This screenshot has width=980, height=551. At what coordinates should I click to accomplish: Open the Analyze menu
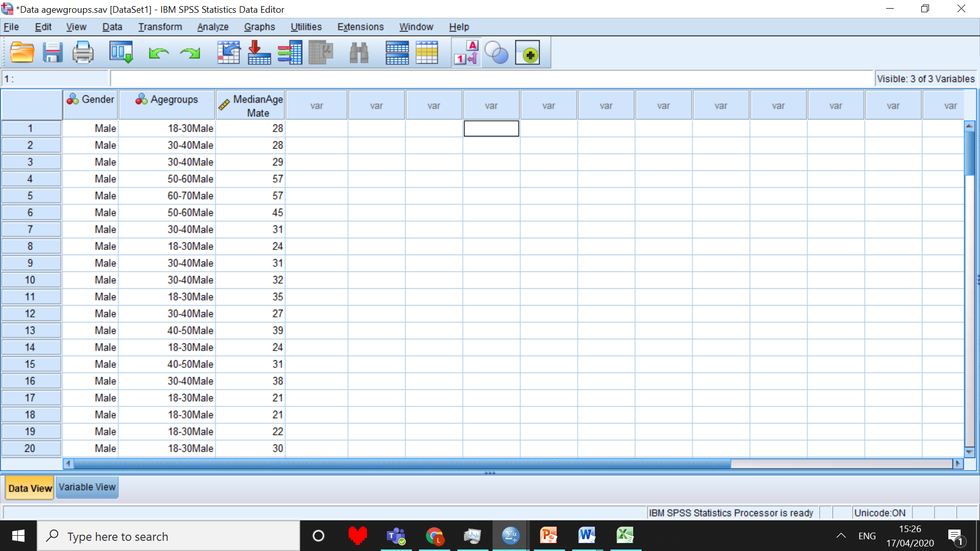coord(212,27)
